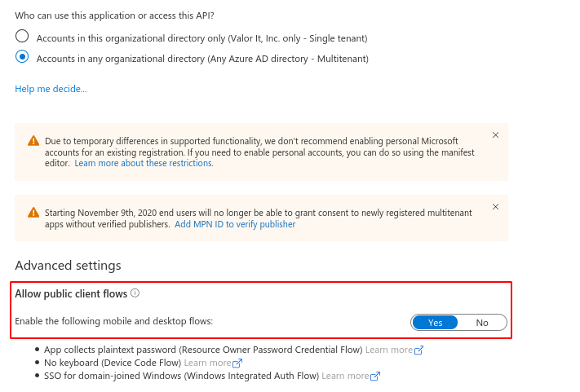The width and height of the screenshot is (580, 392).
Task: Dismiss the November 9th multitenant warning
Action: tap(496, 207)
